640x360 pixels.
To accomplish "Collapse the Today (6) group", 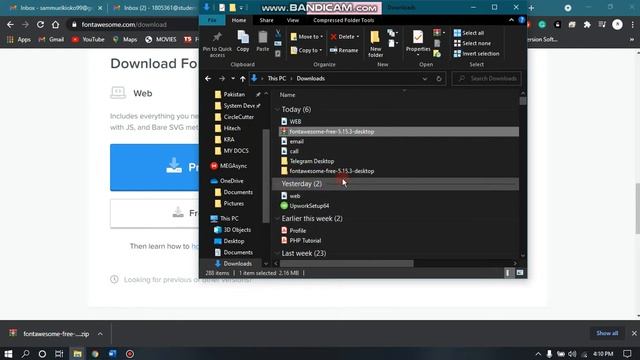I will click(277, 109).
